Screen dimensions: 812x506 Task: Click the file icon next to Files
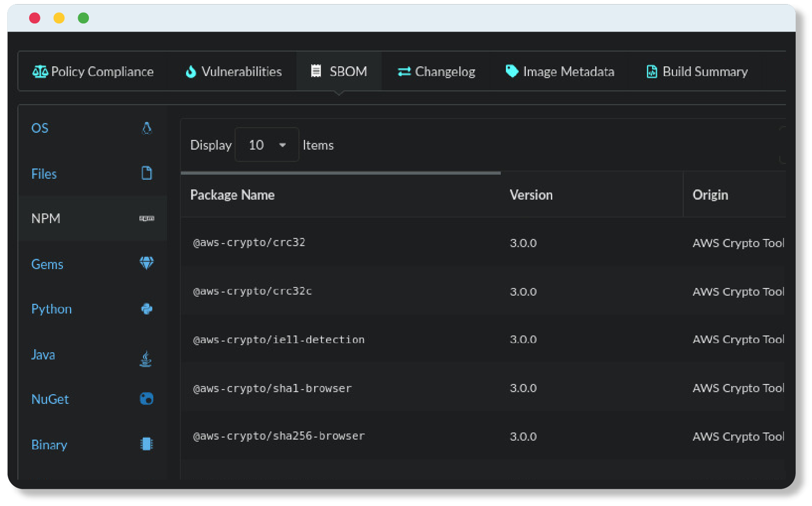tap(147, 173)
